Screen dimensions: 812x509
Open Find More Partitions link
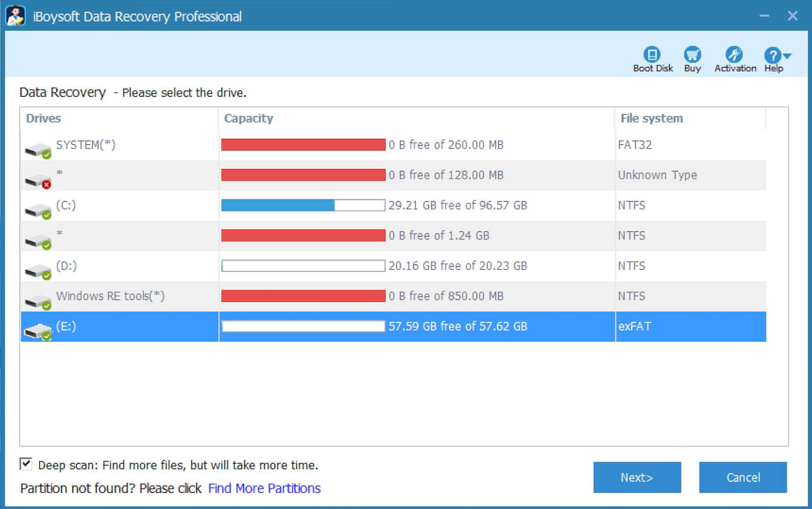click(264, 488)
